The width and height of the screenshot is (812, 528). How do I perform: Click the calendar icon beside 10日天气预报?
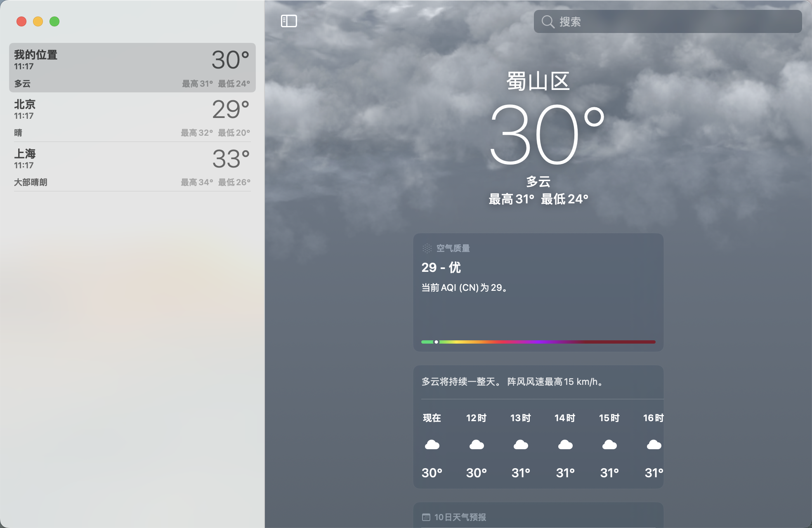tap(426, 517)
